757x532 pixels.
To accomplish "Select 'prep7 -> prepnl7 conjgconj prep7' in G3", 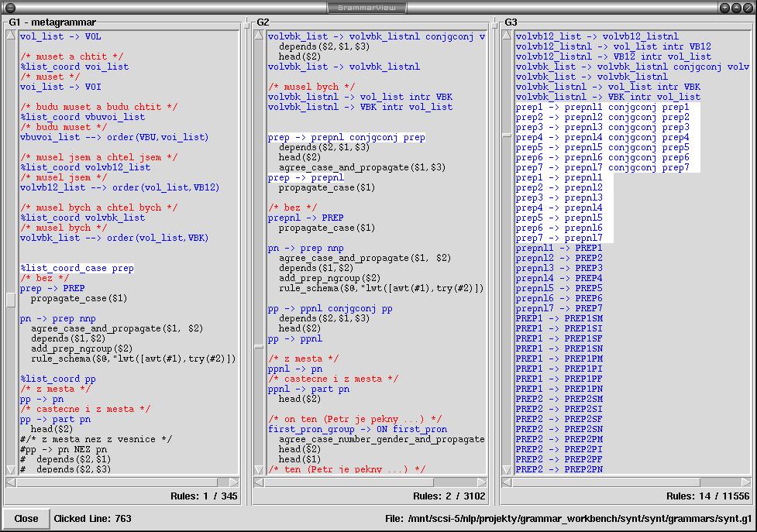I will tap(603, 167).
